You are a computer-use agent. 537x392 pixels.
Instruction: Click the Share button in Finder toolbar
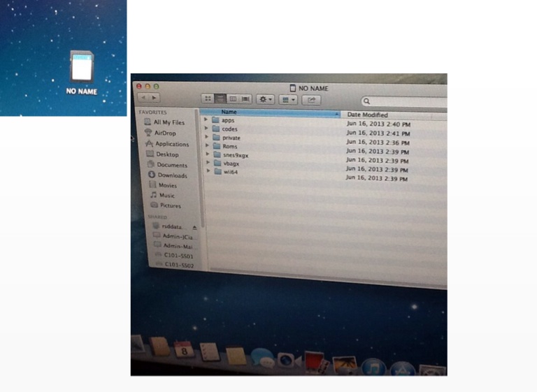point(311,100)
